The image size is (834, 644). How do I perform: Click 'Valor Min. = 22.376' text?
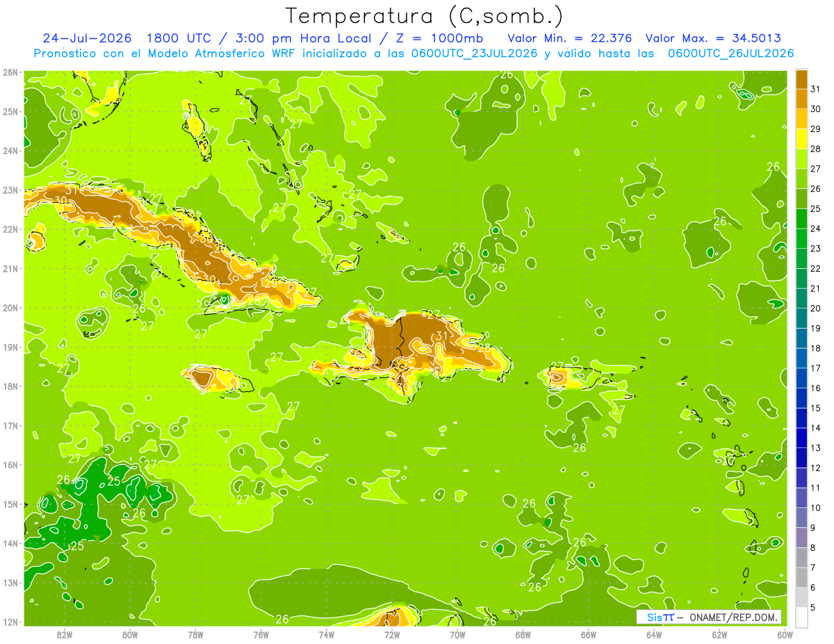point(570,38)
